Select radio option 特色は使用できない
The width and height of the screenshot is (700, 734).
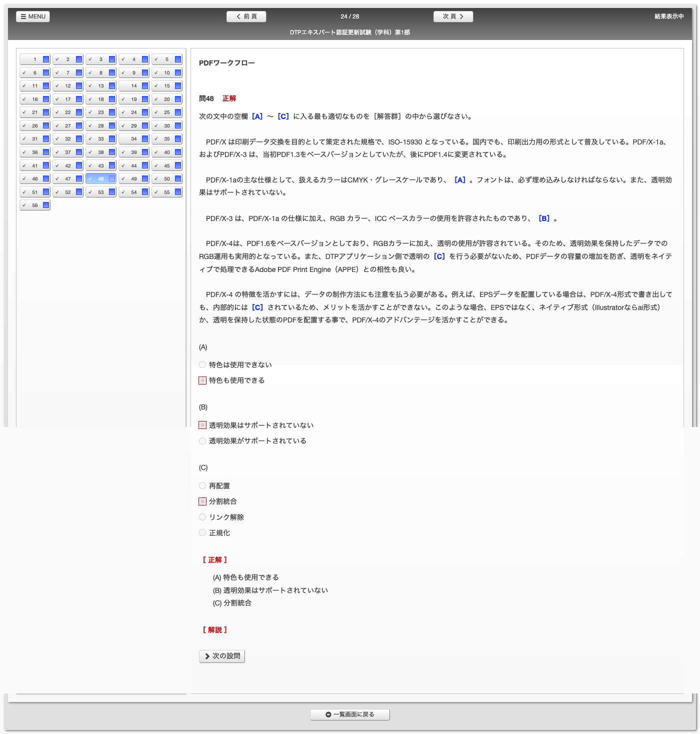pos(202,364)
